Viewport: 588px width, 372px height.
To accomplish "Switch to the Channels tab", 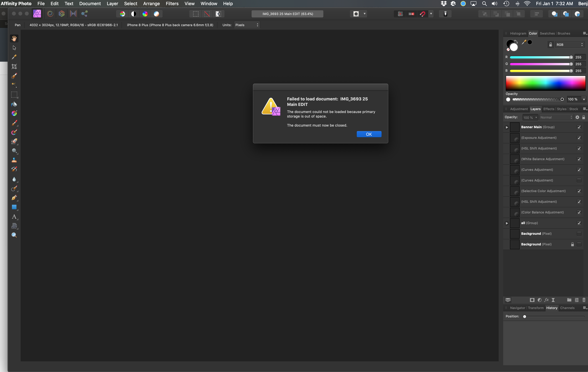I will pos(567,308).
